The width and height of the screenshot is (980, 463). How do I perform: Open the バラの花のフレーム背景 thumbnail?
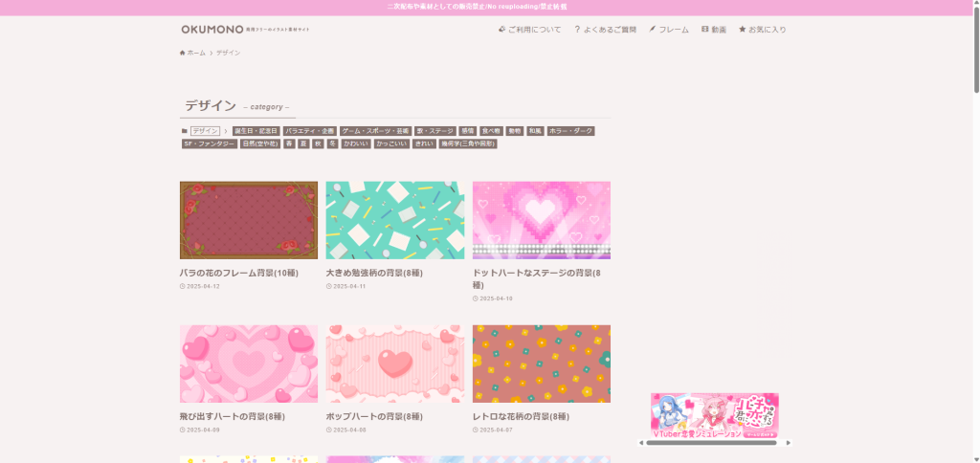tap(249, 220)
